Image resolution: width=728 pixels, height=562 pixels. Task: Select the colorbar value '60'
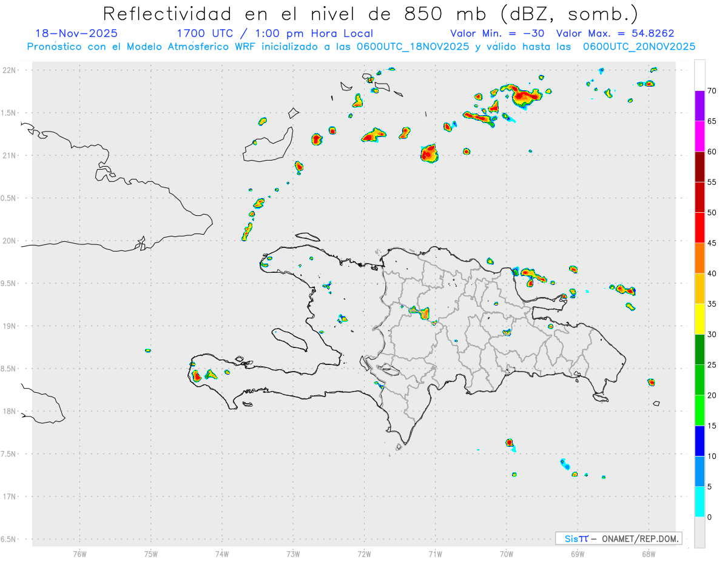[712, 152]
